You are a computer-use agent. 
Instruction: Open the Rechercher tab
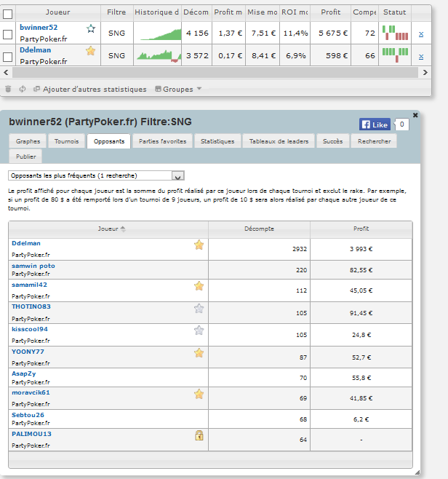[374, 141]
